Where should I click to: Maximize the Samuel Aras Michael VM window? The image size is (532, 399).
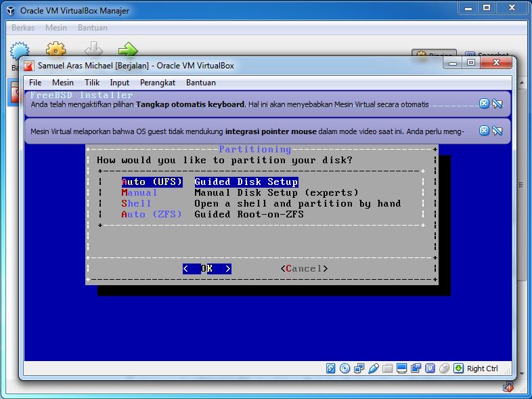pyautogui.click(x=471, y=63)
